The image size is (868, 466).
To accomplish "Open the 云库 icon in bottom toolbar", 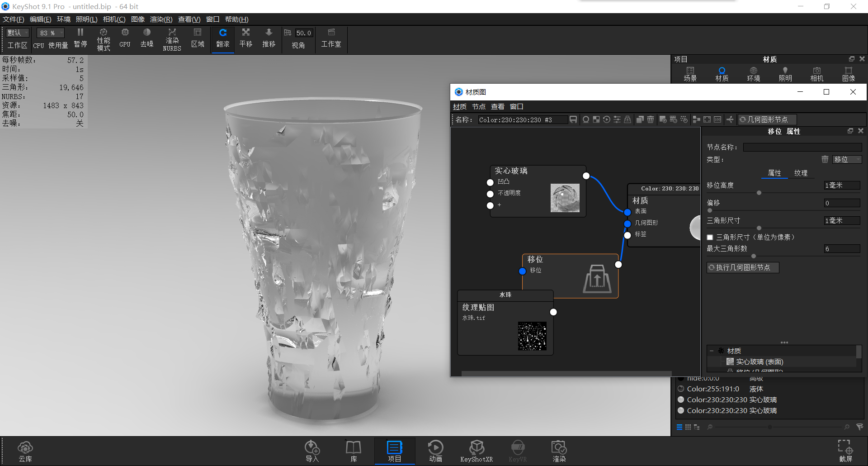I will (25, 450).
